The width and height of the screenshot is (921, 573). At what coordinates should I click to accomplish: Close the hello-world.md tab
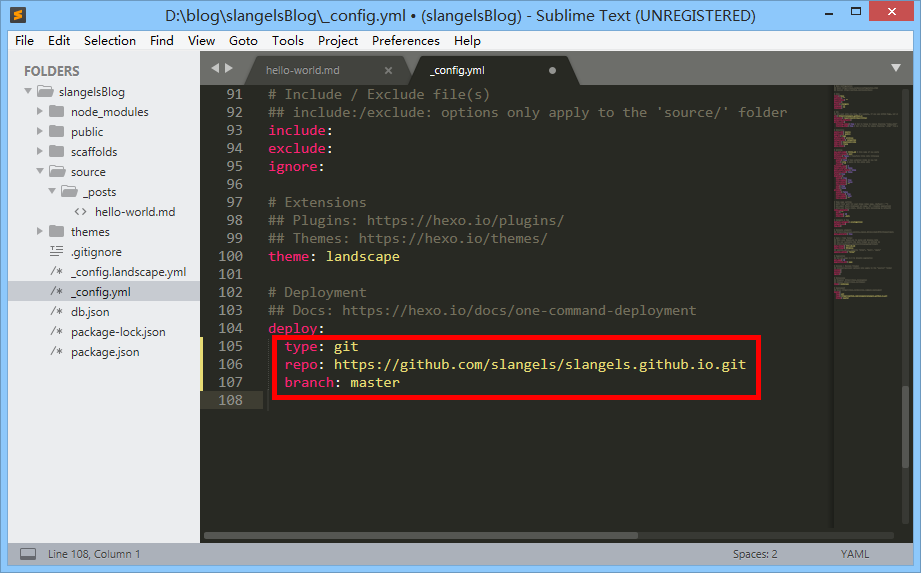388,70
